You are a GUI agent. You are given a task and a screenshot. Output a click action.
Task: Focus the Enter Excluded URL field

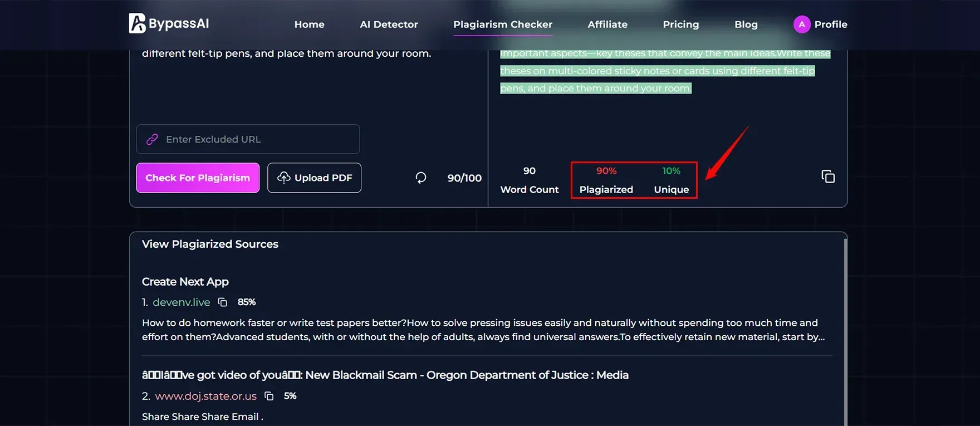point(256,139)
